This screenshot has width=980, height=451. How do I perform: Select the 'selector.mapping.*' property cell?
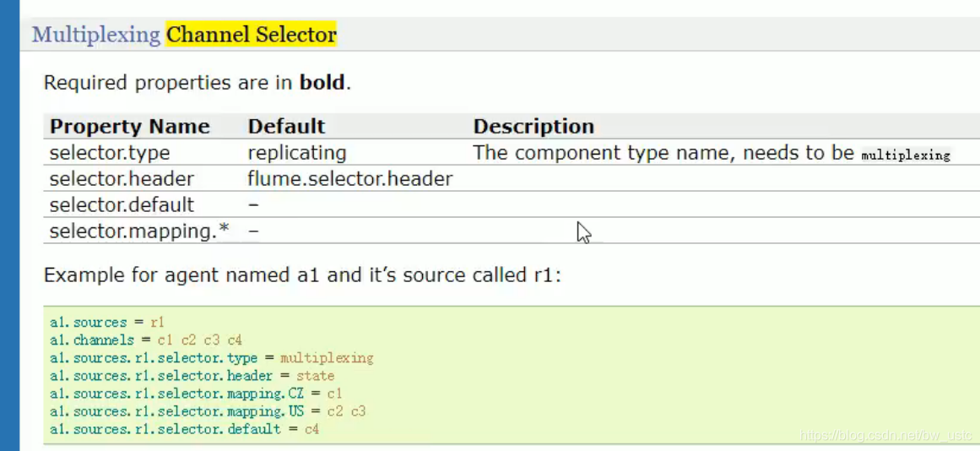pyautogui.click(x=139, y=231)
